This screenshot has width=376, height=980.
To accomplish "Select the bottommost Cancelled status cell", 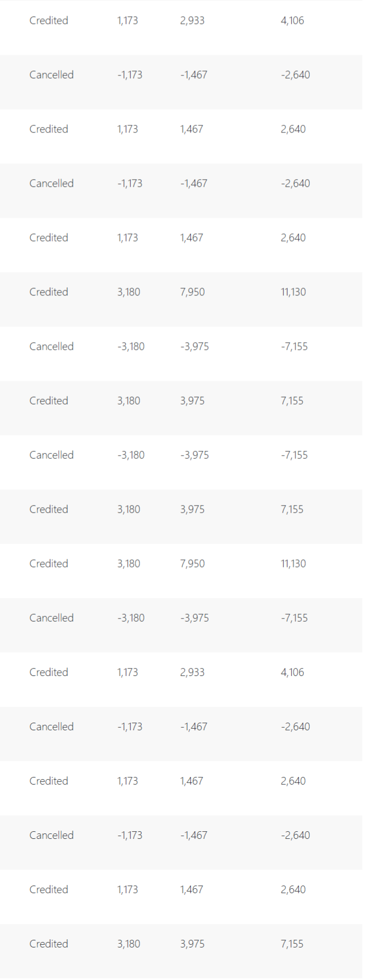I will click(52, 835).
